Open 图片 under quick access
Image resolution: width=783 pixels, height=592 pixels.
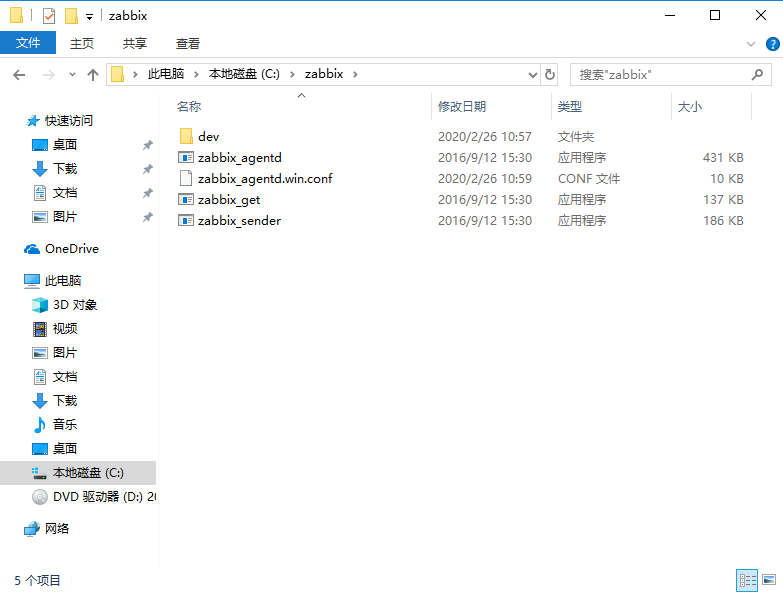[65, 217]
